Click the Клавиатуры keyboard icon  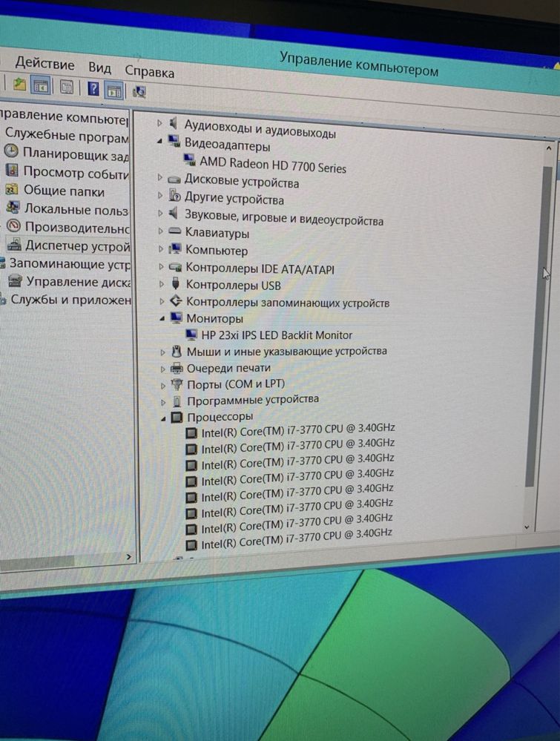[175, 231]
